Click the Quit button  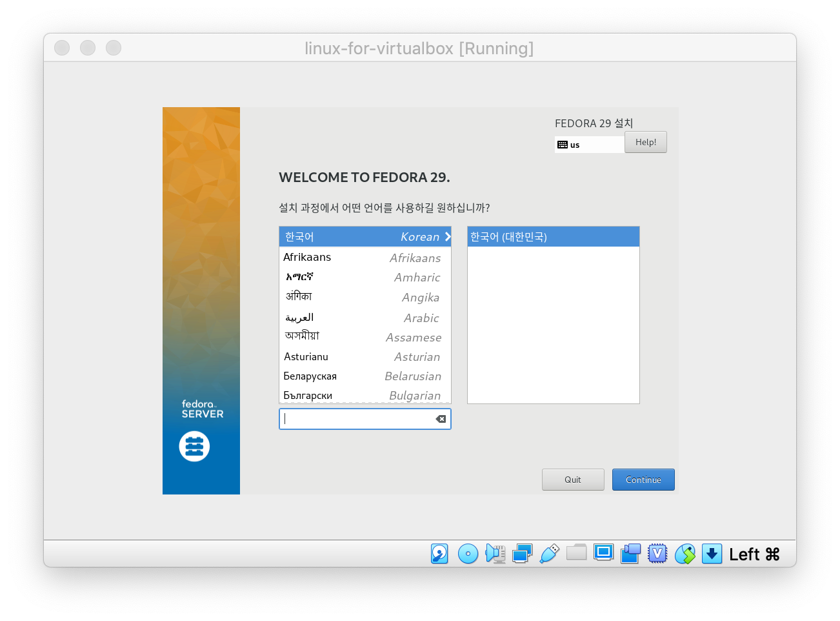[573, 480]
